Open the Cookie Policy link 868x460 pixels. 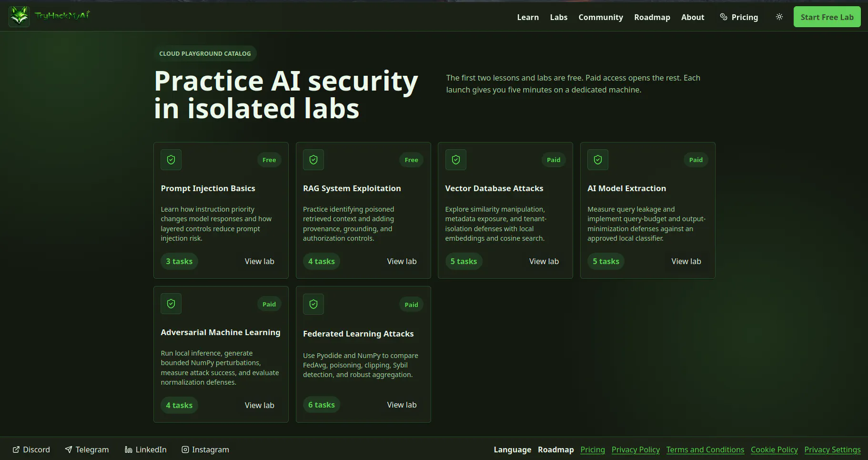click(x=774, y=450)
